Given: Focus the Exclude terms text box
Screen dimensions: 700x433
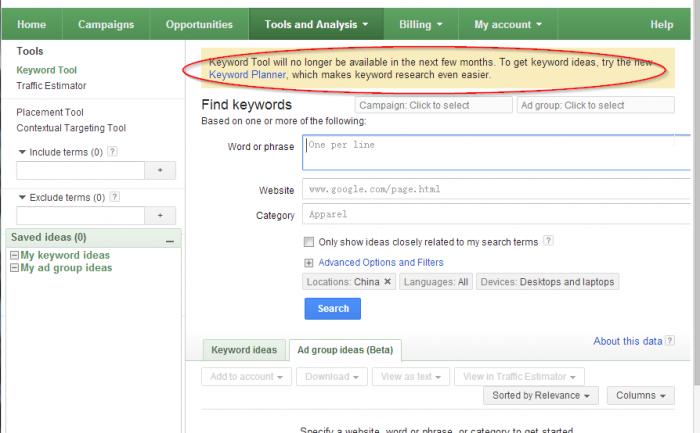Looking at the screenshot, I should click(80, 216).
